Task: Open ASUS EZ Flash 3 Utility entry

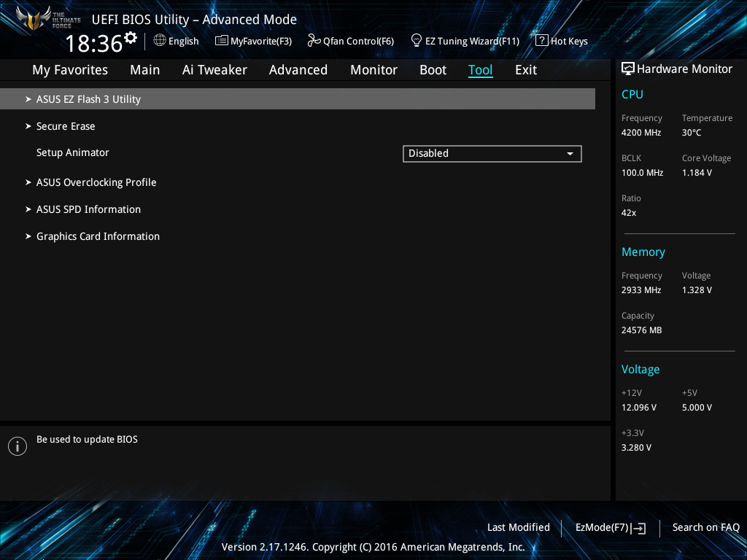Action: click(x=298, y=99)
